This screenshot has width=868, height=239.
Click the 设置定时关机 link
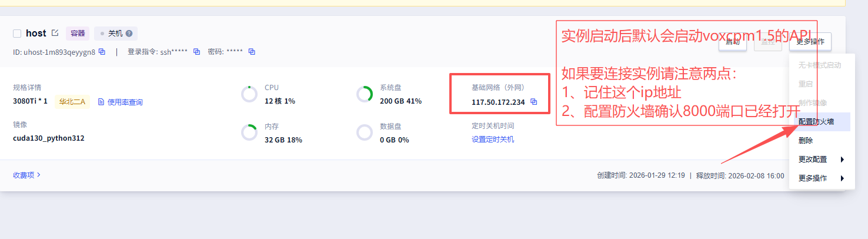[x=493, y=140]
